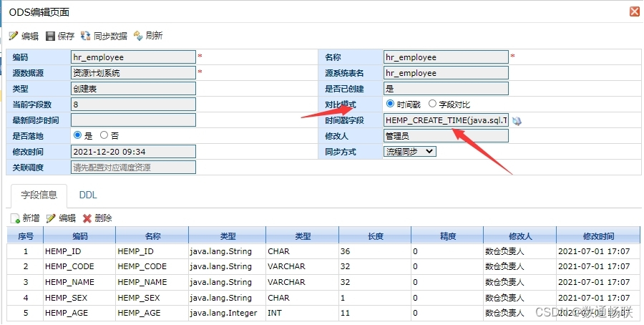Select HEMP_CODE code cell in row 2

(x=79, y=266)
